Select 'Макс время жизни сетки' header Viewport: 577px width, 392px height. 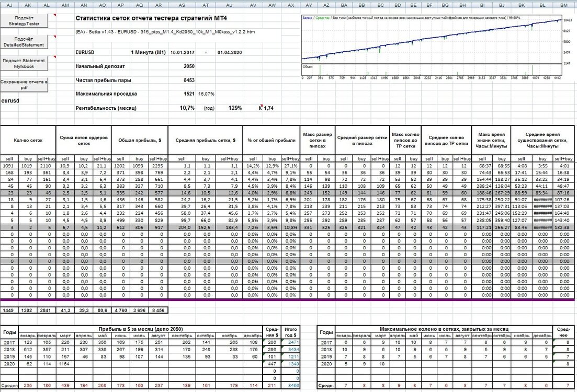tap(491, 140)
